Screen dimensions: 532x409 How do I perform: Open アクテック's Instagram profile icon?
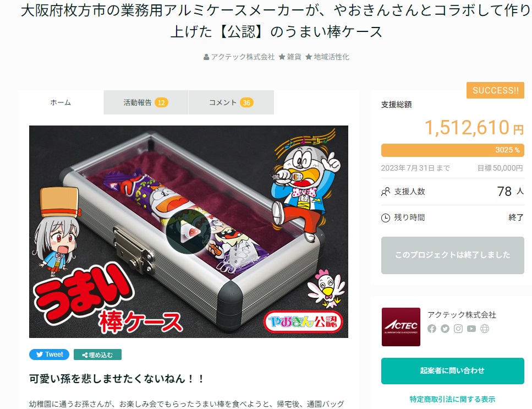click(458, 329)
